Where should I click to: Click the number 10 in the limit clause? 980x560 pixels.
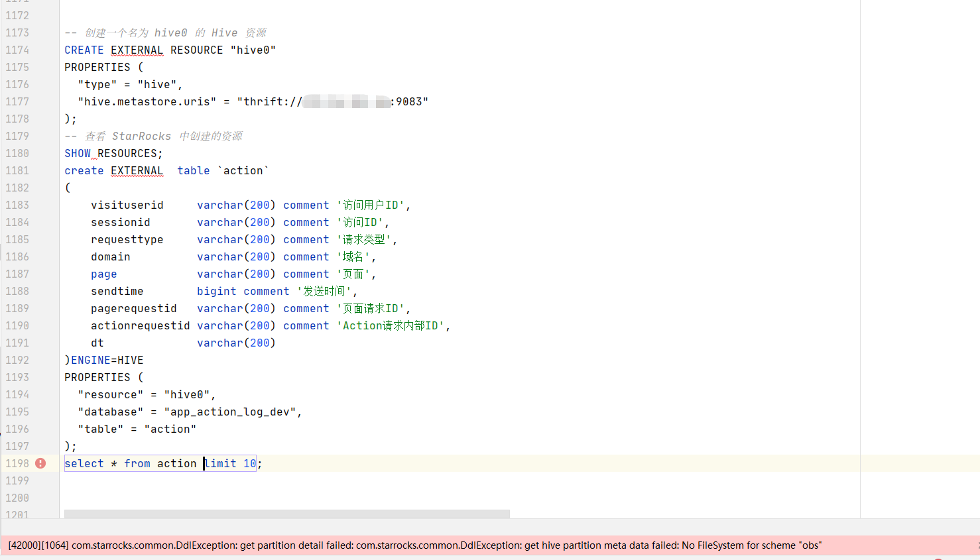pos(249,463)
